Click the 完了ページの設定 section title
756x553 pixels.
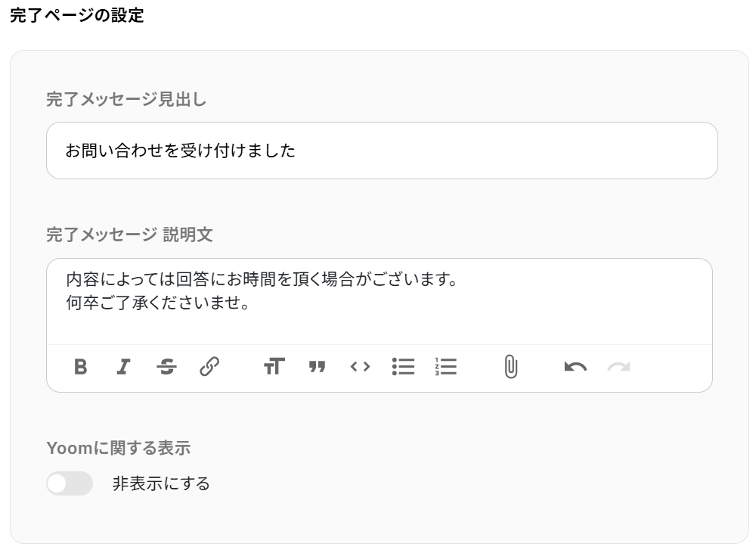pos(76,15)
